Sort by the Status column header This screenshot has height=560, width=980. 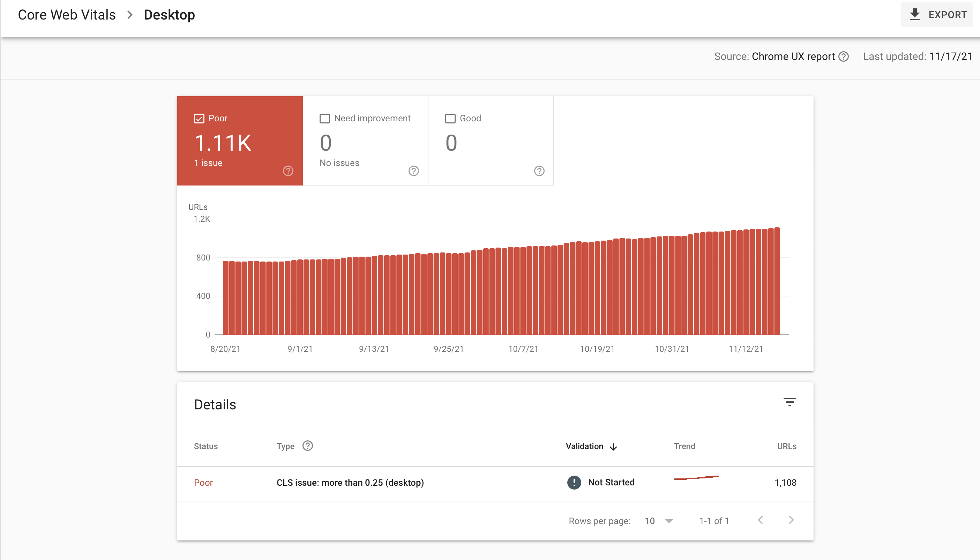[x=205, y=446]
